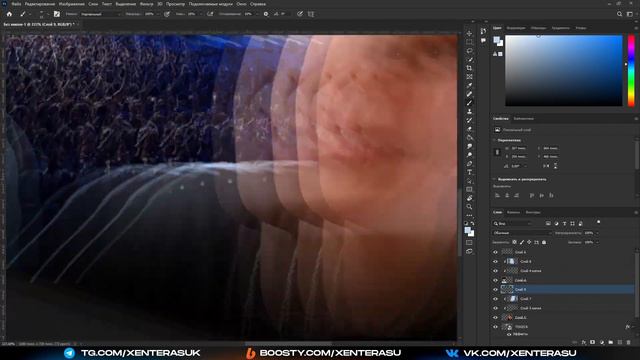Toggle lock transparent pixels
The height and width of the screenshot is (360, 640).
coord(514,242)
